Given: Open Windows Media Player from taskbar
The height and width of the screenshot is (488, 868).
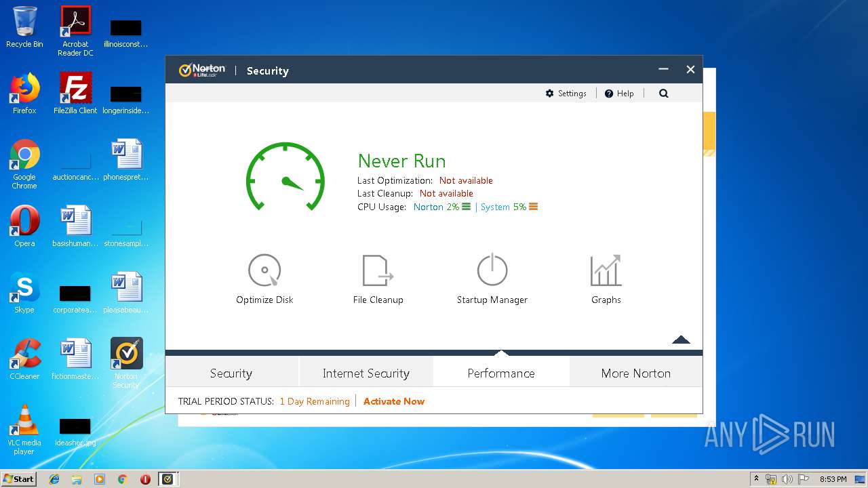Looking at the screenshot, I should pyautogui.click(x=100, y=479).
